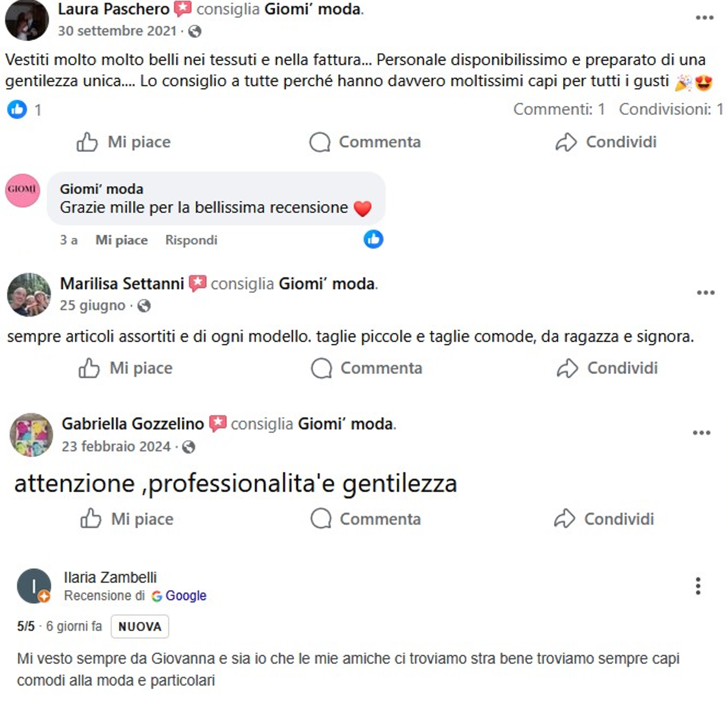Open vertical dots menu on Ilaria Zambelli's review
The height and width of the screenshot is (702, 728).
698,586
